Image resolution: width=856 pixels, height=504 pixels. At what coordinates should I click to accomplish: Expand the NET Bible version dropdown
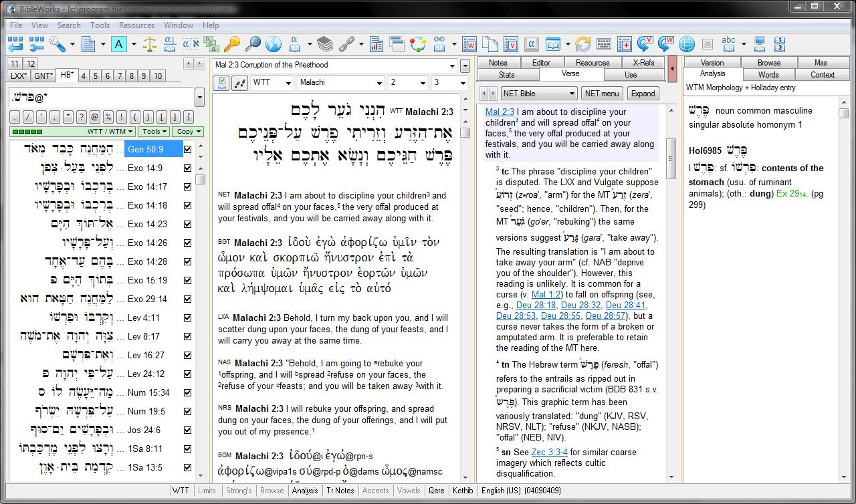point(572,94)
